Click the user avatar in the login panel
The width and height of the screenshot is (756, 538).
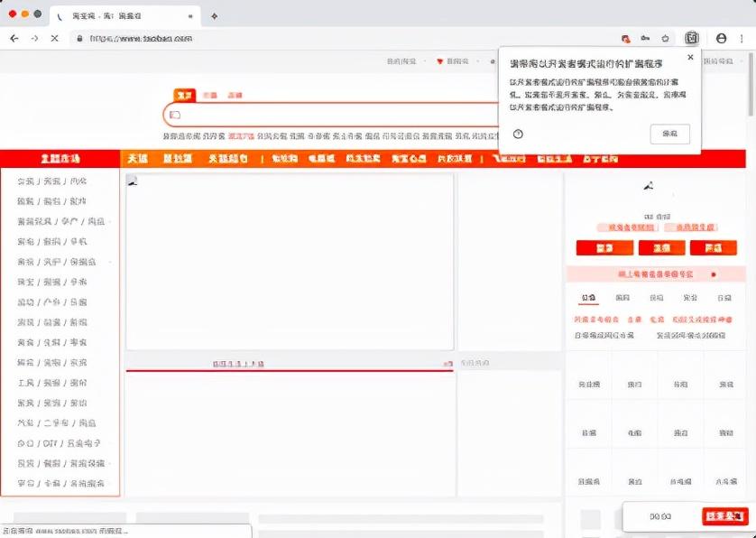tap(649, 186)
